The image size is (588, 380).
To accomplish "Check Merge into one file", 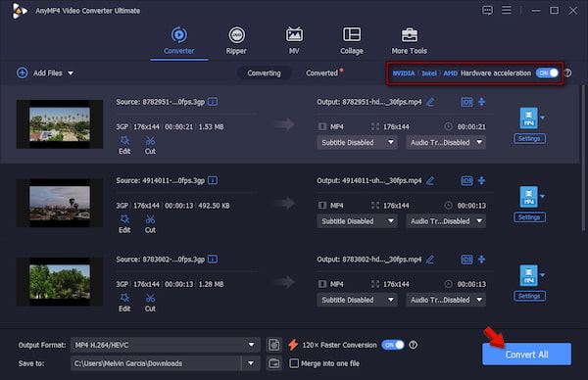I will 294,363.
